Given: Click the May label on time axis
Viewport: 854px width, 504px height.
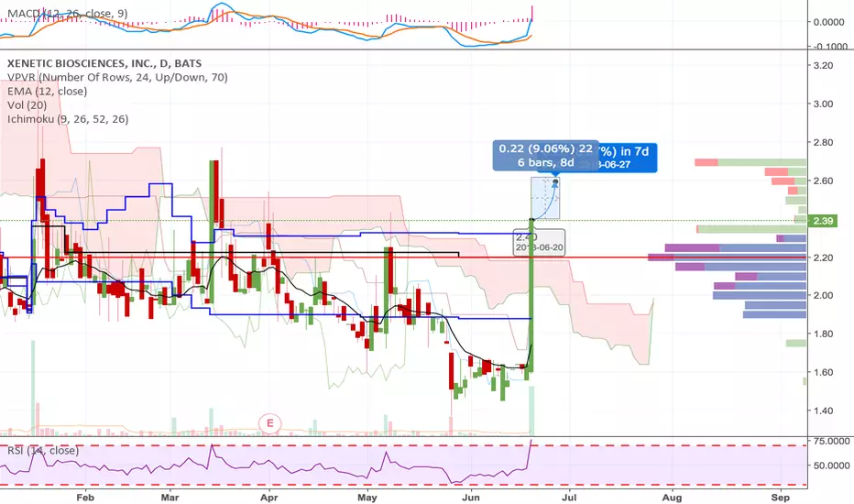Looking at the screenshot, I should click(367, 498).
